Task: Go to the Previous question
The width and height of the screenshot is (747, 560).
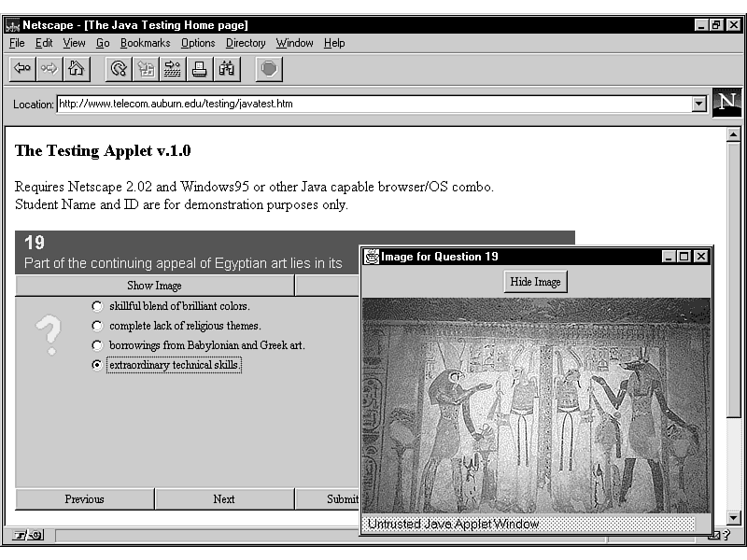Action: [x=85, y=499]
